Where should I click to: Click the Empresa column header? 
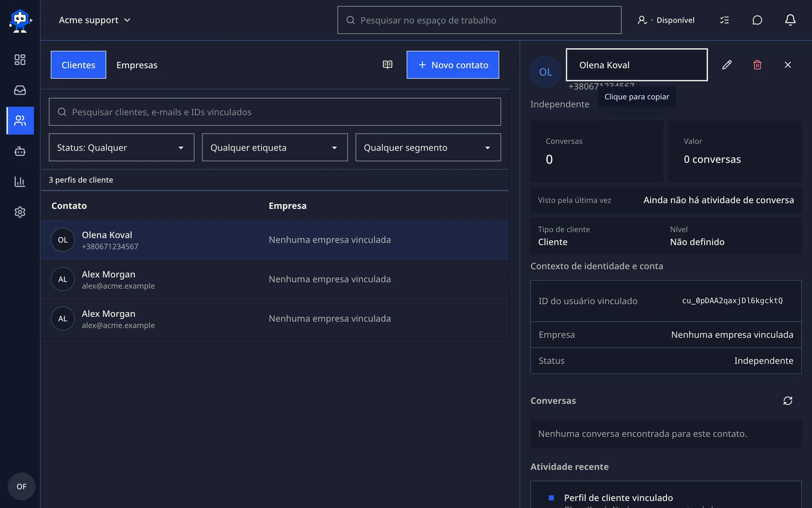tap(288, 206)
